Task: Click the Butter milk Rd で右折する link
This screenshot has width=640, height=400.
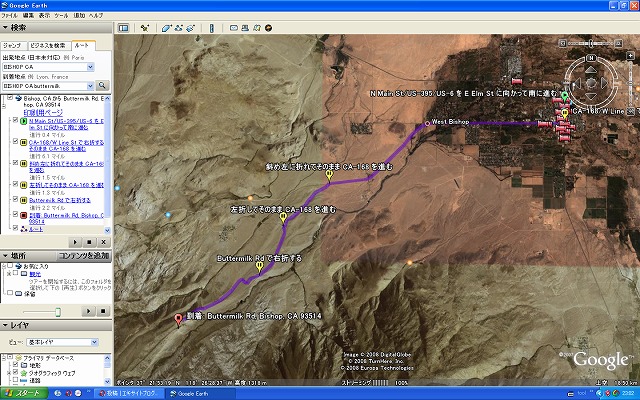Action: (60, 200)
